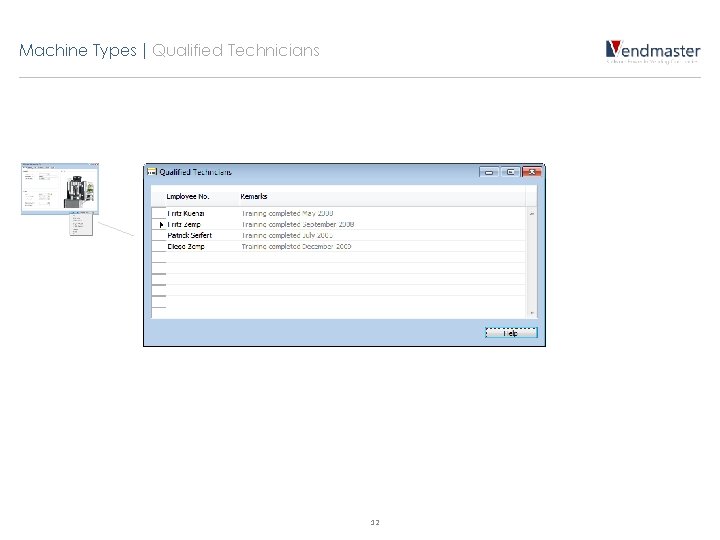Click remark 'Training completed December'

click(x=296, y=247)
